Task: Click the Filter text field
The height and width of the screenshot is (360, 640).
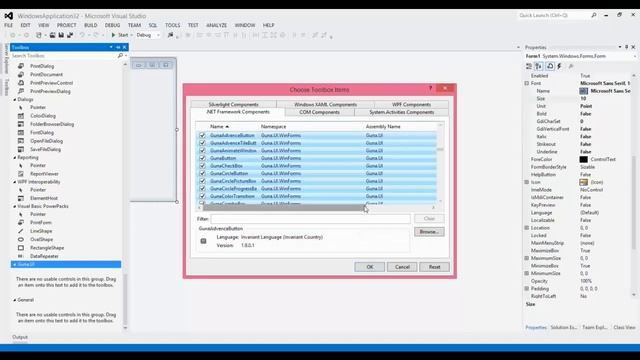Action: click(310, 219)
